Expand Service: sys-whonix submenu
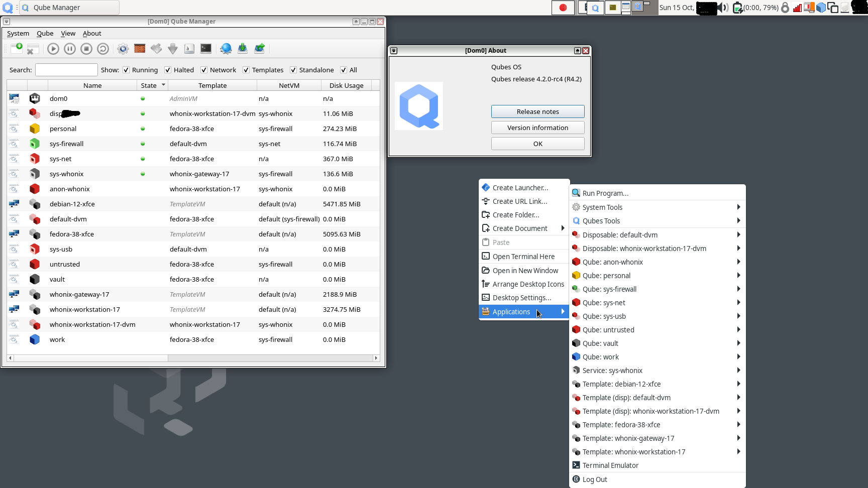 tap(657, 371)
